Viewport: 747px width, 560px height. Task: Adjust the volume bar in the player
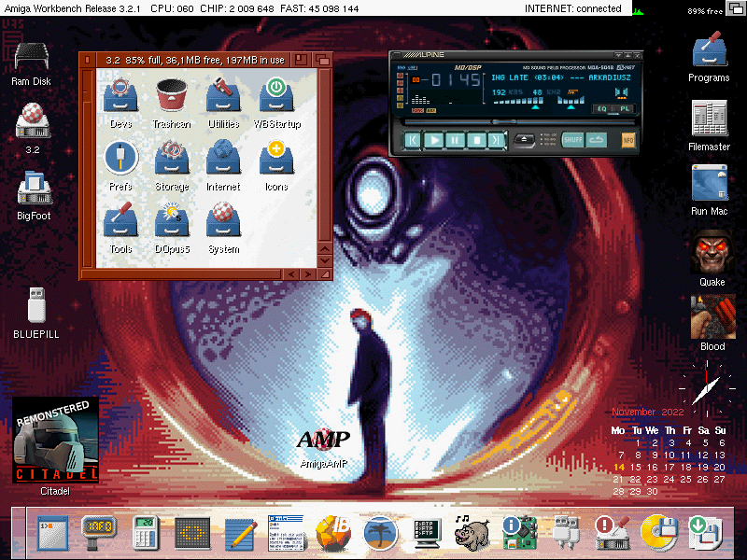518,102
